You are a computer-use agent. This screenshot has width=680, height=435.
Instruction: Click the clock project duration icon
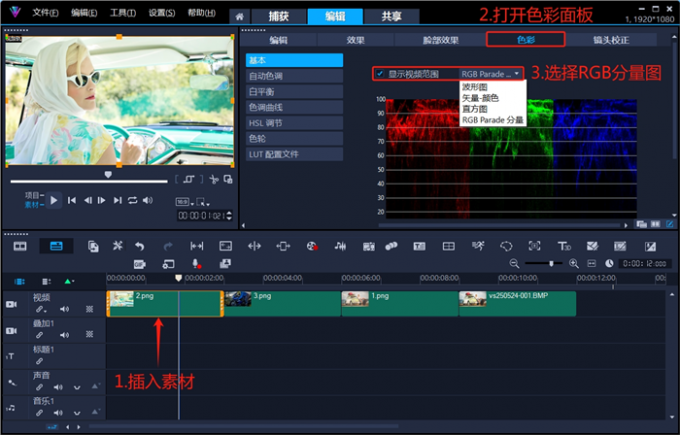coord(609,263)
